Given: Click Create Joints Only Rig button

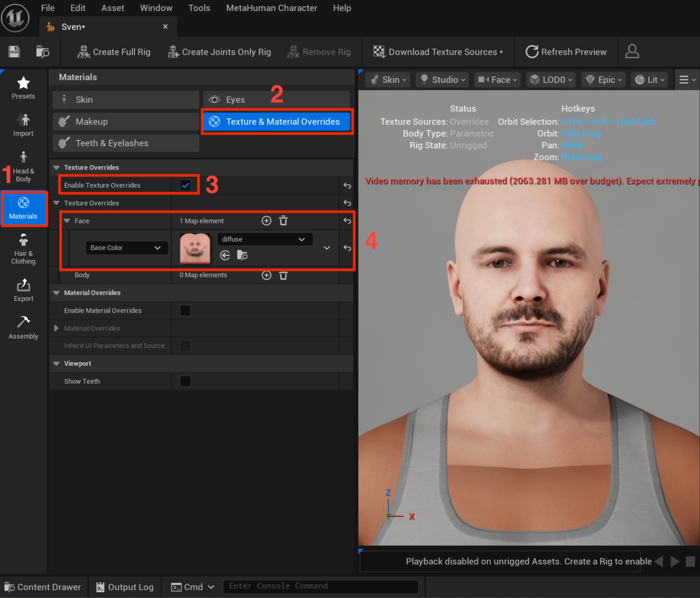Looking at the screenshot, I should 220,52.
